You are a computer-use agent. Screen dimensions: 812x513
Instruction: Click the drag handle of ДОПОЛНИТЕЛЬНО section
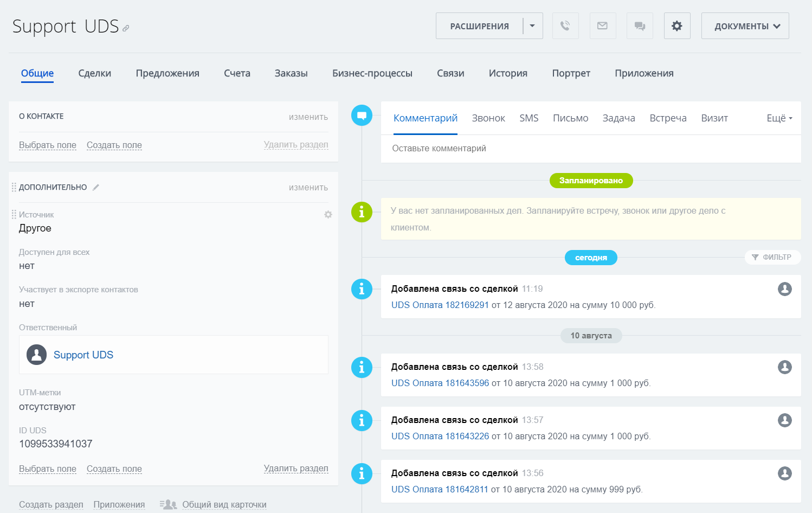tap(14, 187)
